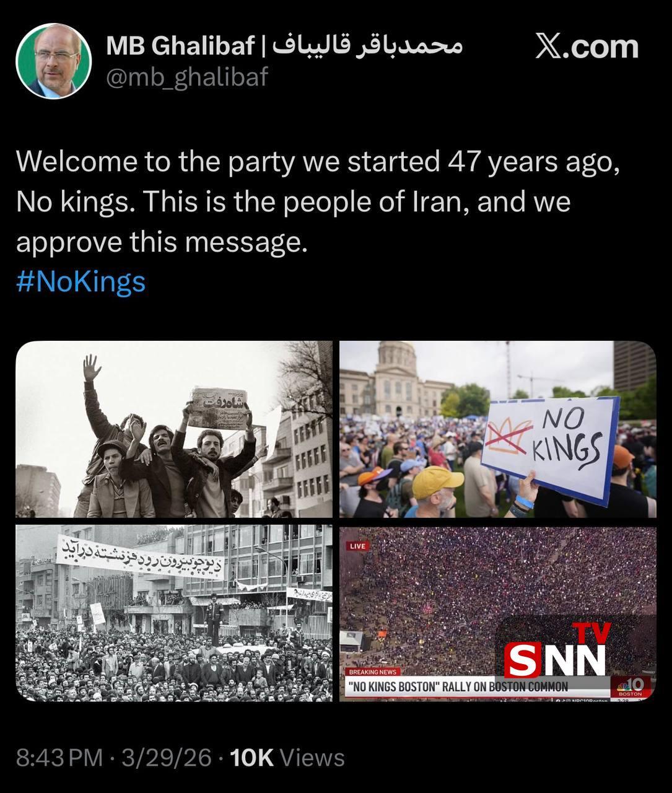The width and height of the screenshot is (672, 793).
Task: Click the crossed-out crown drawing on sign
Action: 509,434
